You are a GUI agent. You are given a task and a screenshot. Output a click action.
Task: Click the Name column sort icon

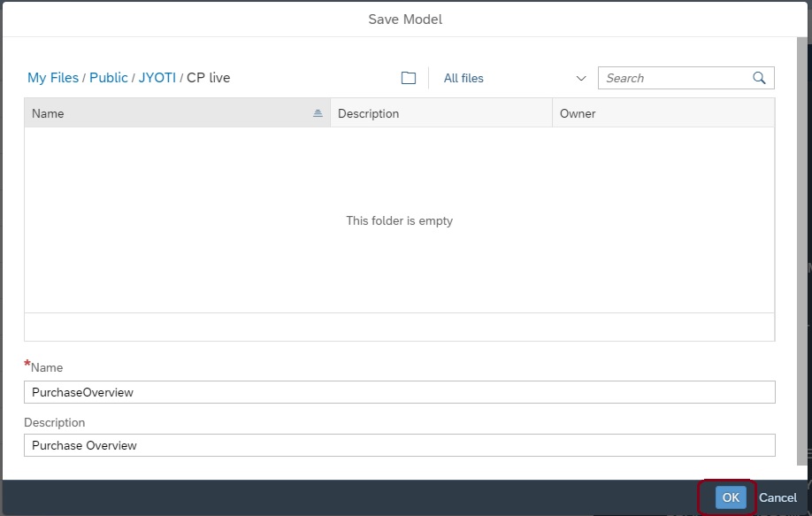(x=318, y=113)
